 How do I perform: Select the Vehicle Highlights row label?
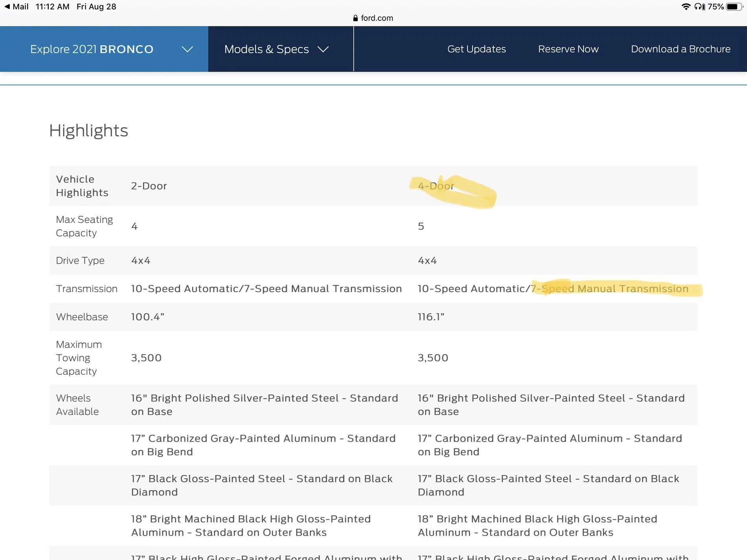point(82,186)
